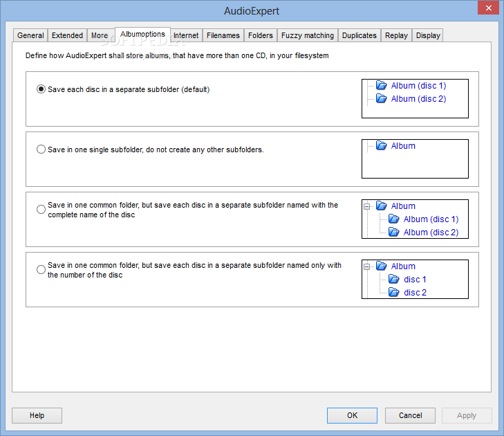Click the 'Album (disc 2)' subfolder icon in the third preview

394,232
